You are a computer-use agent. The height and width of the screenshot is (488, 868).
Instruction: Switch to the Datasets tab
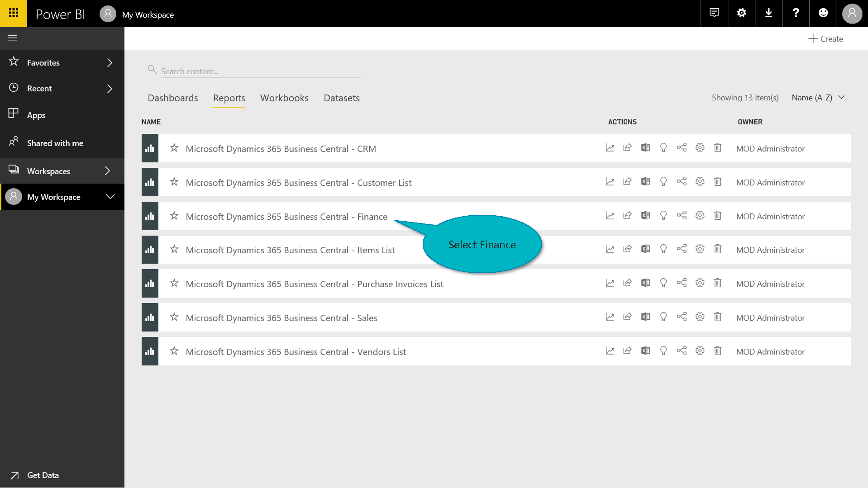tap(342, 98)
